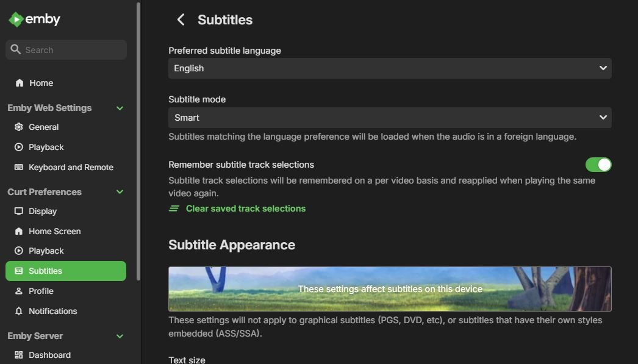Click the Subtitle mode label

point(197,99)
